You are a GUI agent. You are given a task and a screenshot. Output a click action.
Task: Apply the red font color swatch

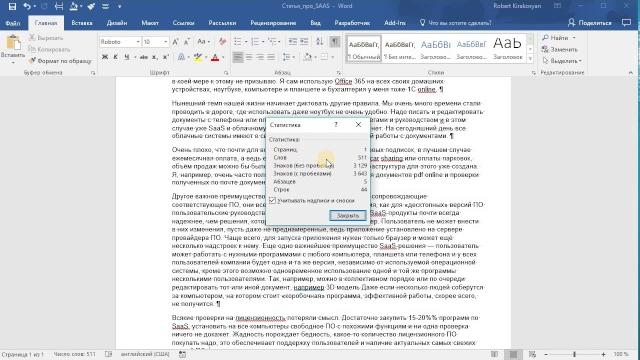[215, 58]
